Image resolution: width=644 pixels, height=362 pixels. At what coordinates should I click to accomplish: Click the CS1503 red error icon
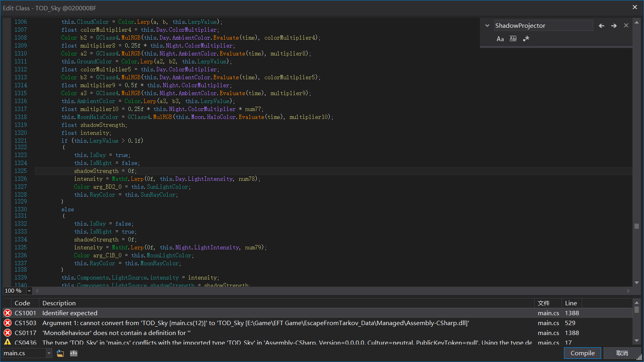click(8, 323)
